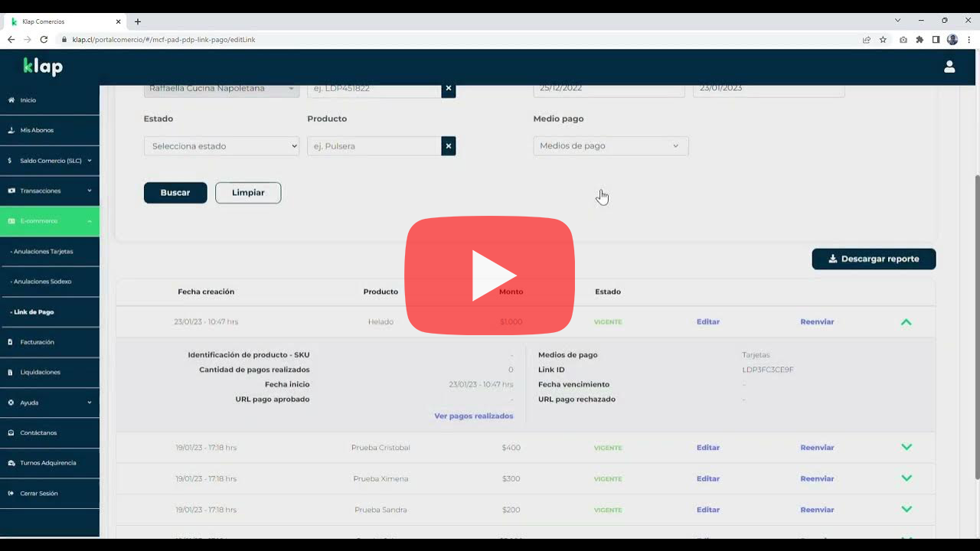Click the Klap logo
980x551 pixels.
coord(43,67)
